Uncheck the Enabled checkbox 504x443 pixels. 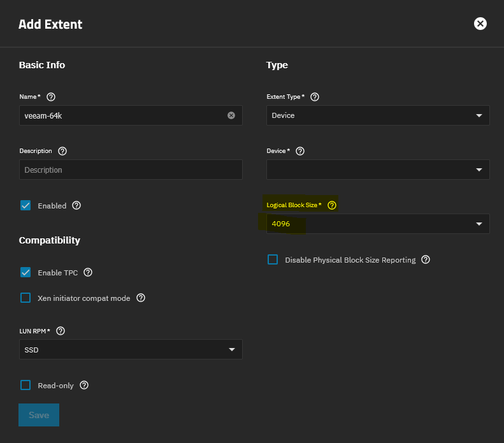tap(25, 206)
